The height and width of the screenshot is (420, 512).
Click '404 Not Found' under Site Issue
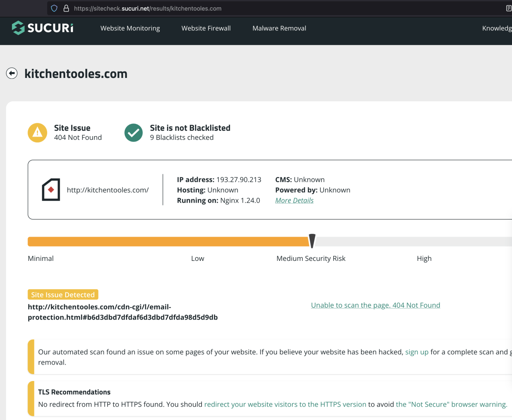(78, 137)
